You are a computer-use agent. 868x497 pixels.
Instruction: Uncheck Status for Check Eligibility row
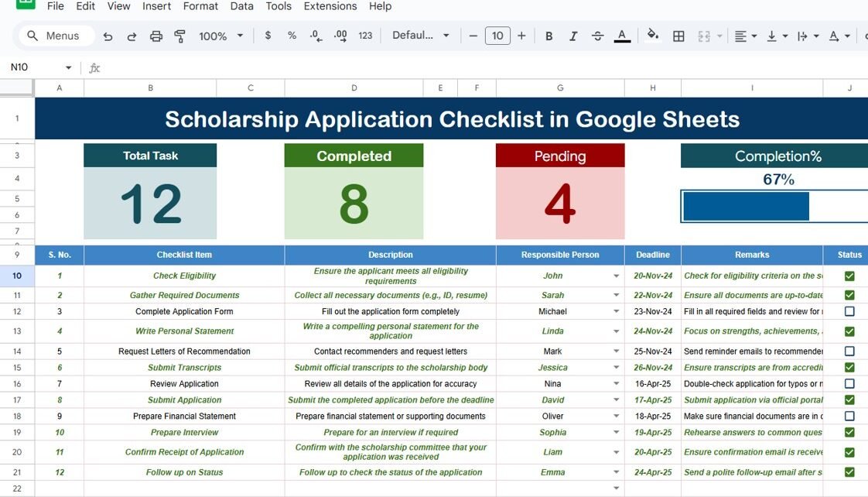(849, 276)
